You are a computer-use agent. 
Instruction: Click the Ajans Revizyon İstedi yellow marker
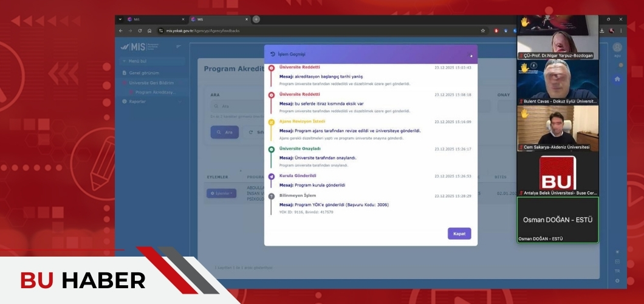(272, 122)
